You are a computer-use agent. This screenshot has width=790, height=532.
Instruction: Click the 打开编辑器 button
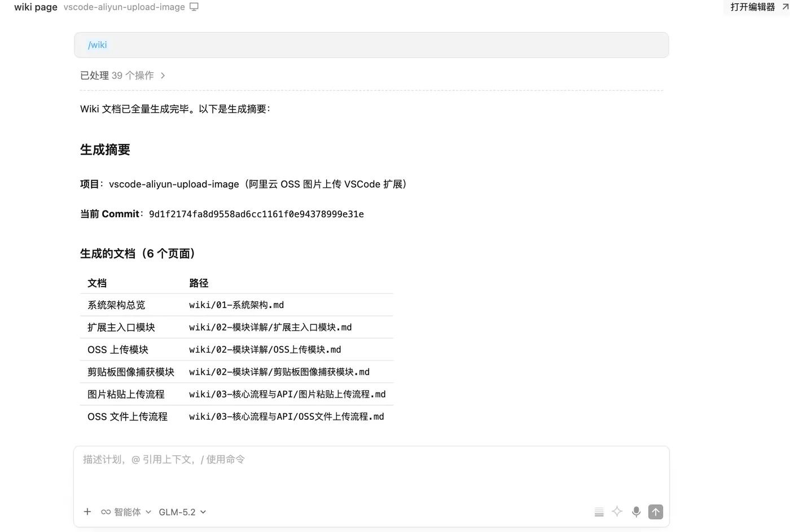(x=753, y=7)
